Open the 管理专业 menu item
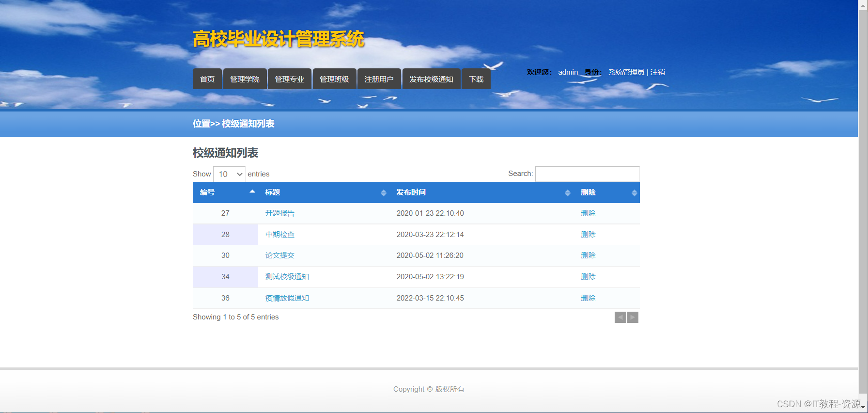Screen dimensions: 868x413 point(290,79)
